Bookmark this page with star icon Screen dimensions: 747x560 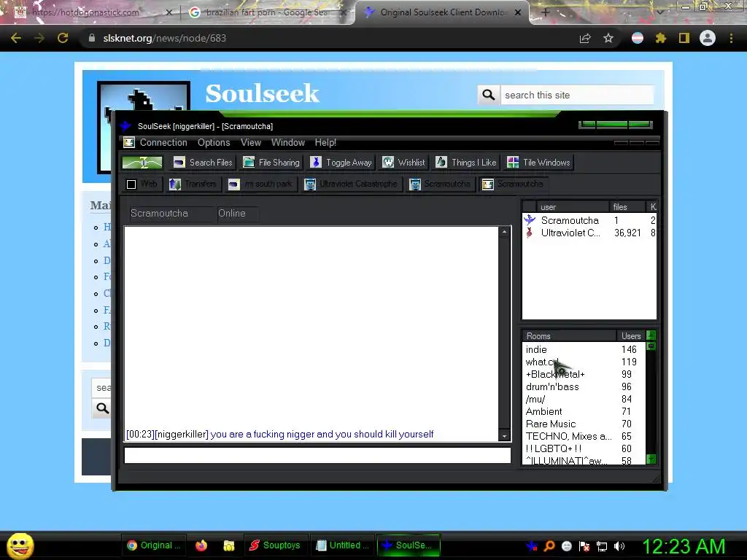pyautogui.click(x=608, y=38)
